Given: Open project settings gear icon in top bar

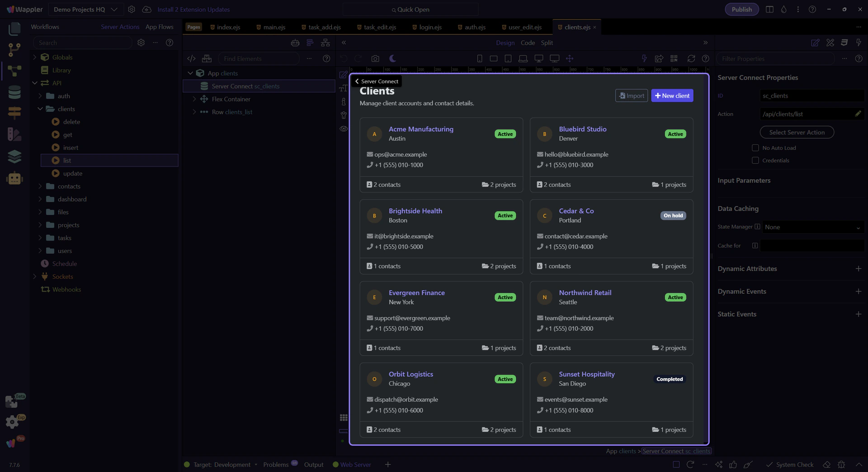Looking at the screenshot, I should tap(132, 10).
